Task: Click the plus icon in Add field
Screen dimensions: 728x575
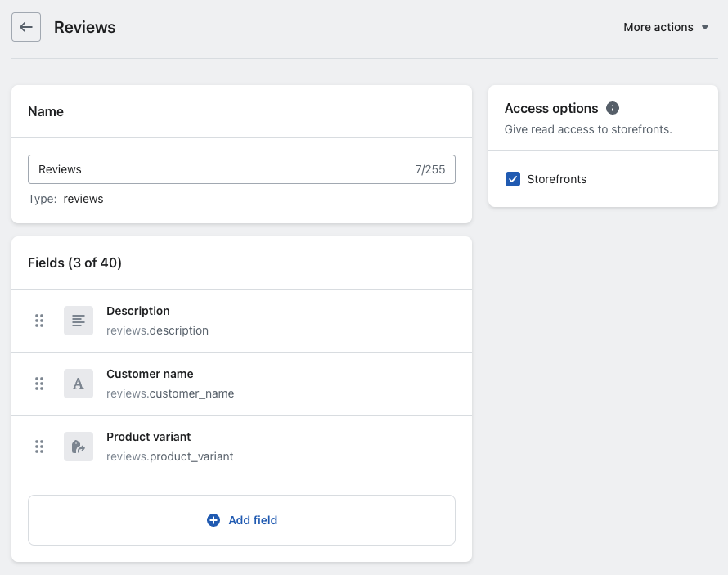Action: [x=213, y=520]
